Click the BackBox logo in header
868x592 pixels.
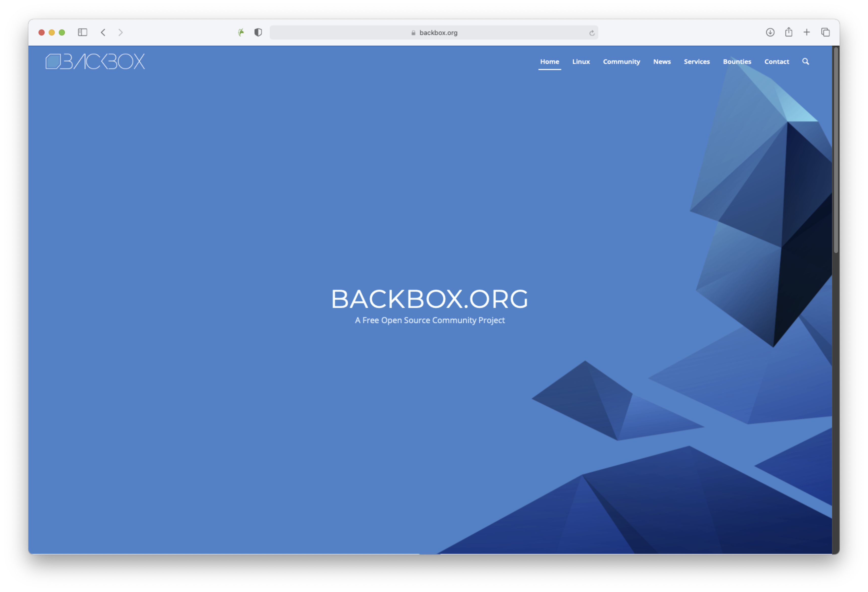pos(95,62)
